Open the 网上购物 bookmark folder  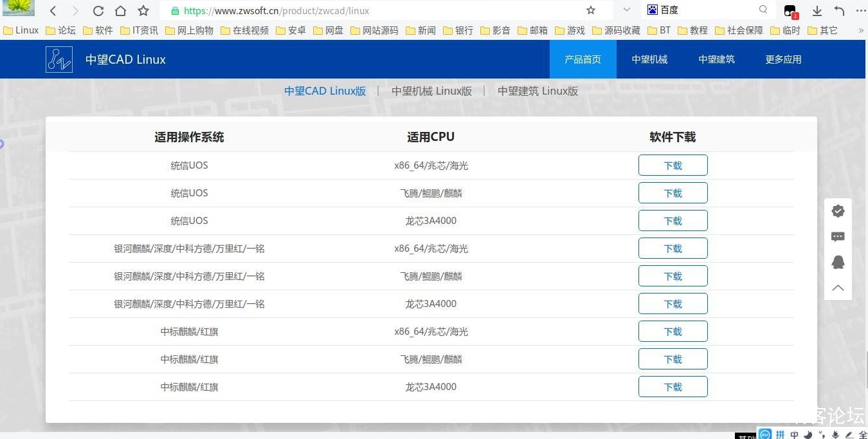pyautogui.click(x=189, y=30)
